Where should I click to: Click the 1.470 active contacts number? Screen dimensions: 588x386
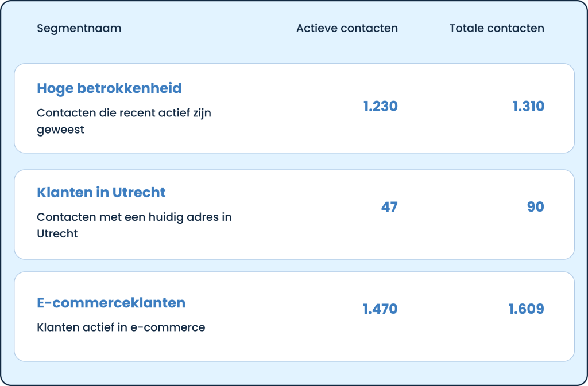380,309
